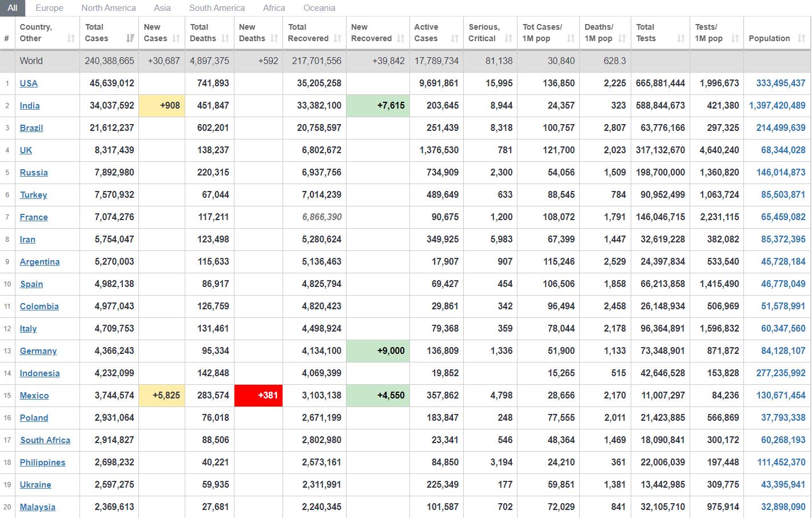Open the UK country link

click(x=26, y=150)
